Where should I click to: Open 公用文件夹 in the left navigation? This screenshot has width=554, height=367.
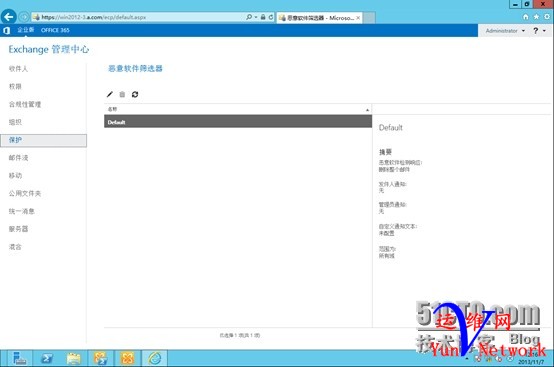click(x=25, y=193)
